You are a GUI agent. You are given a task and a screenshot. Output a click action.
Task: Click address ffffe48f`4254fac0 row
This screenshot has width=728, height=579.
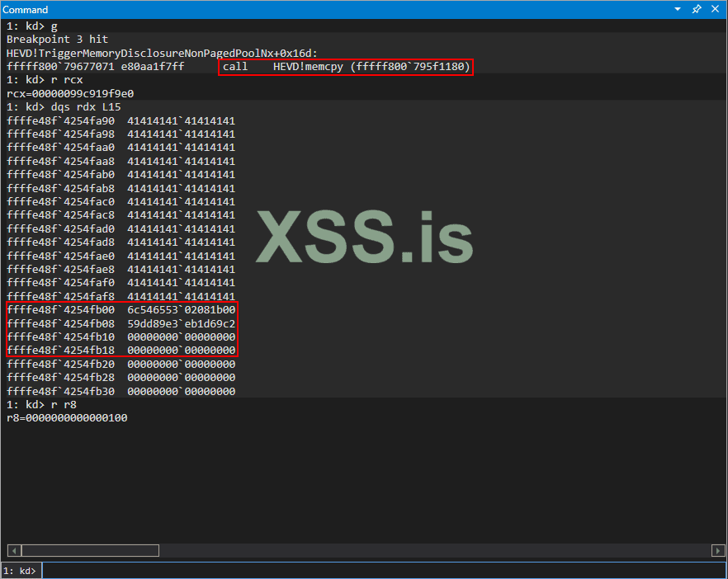(121, 202)
